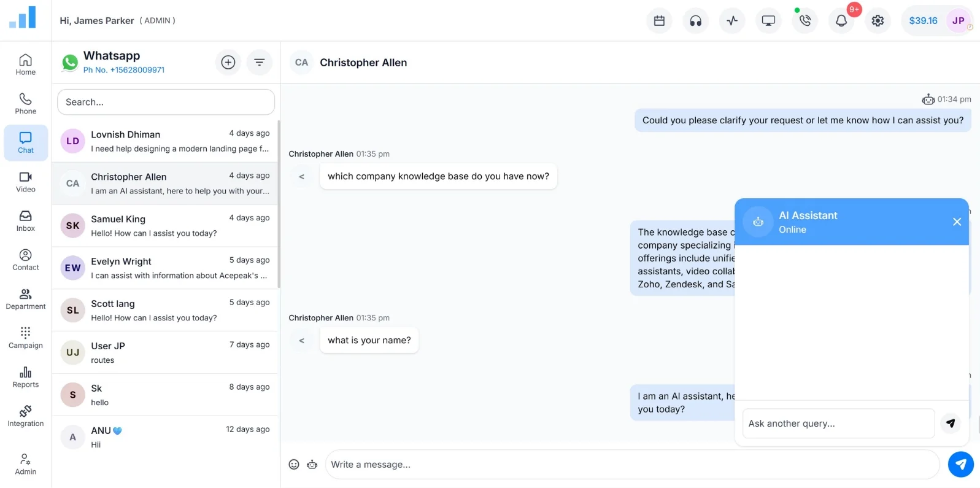
Task: Send query in AI Assistant panel
Action: click(951, 423)
